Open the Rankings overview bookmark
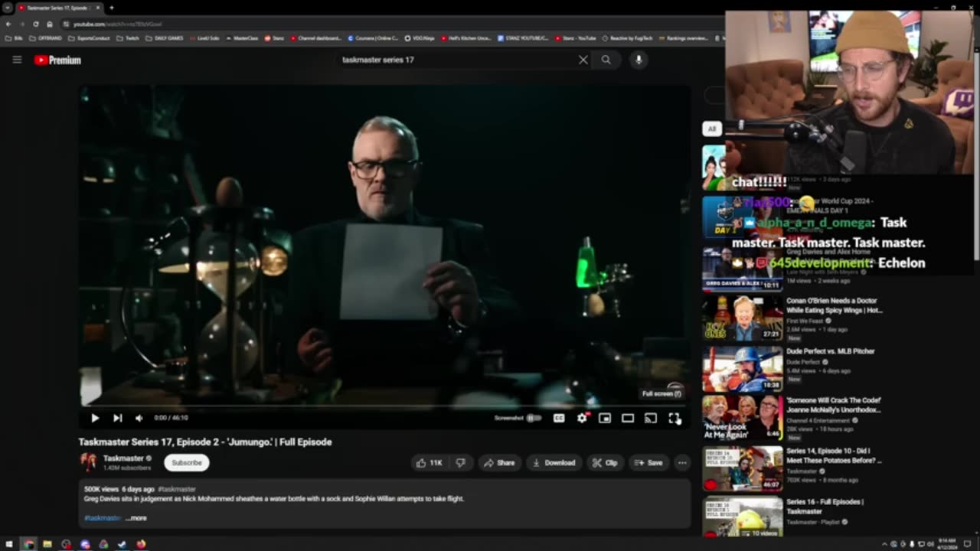This screenshot has height=551, width=980. point(684,37)
